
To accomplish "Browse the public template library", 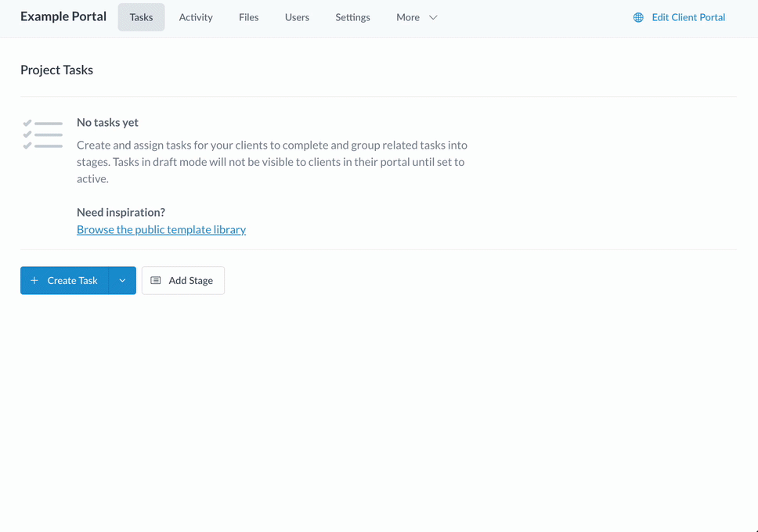I will [161, 230].
